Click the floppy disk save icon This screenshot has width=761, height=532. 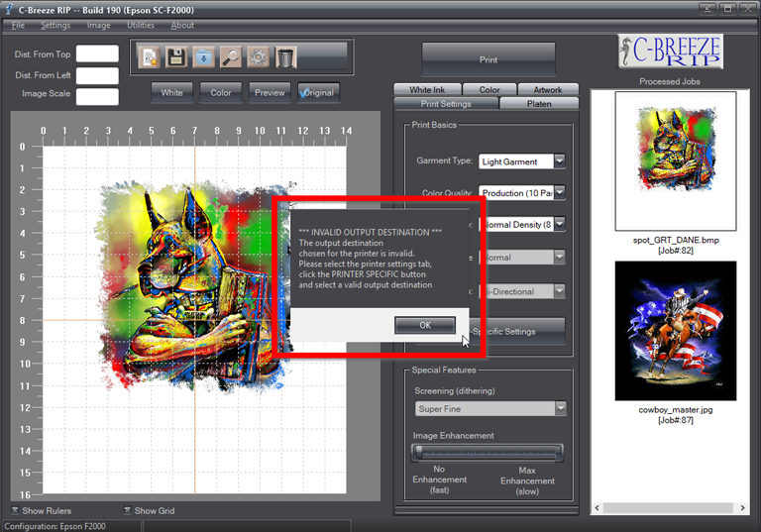click(176, 57)
